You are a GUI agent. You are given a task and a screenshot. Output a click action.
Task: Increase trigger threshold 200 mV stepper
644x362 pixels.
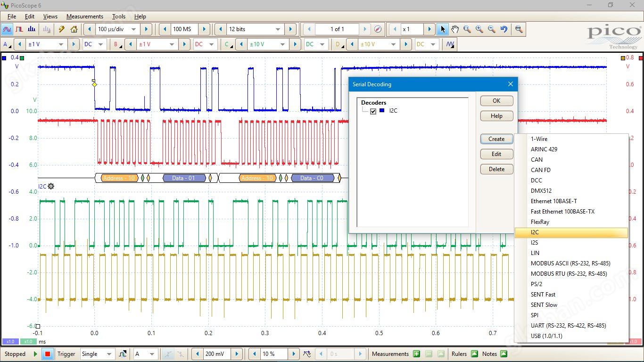(x=237, y=354)
